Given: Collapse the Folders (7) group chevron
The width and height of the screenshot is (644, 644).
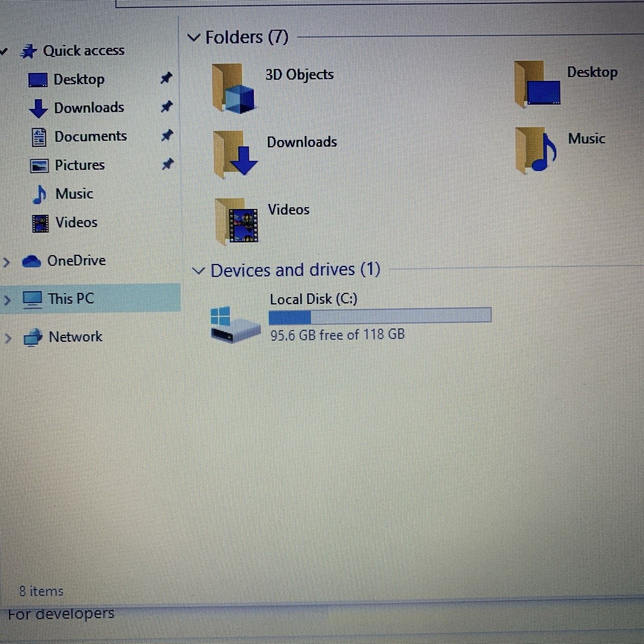Looking at the screenshot, I should (194, 38).
